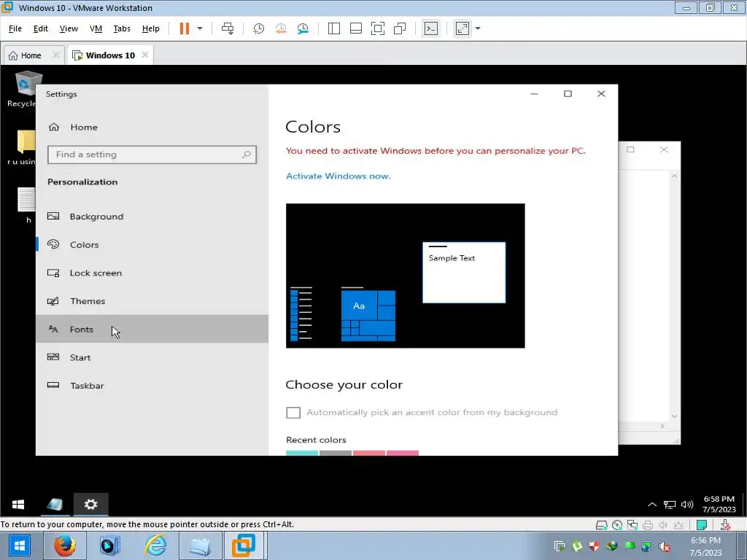The height and width of the screenshot is (560, 747).
Task: Toggle the thumbnail bar icon
Action: coord(356,28)
